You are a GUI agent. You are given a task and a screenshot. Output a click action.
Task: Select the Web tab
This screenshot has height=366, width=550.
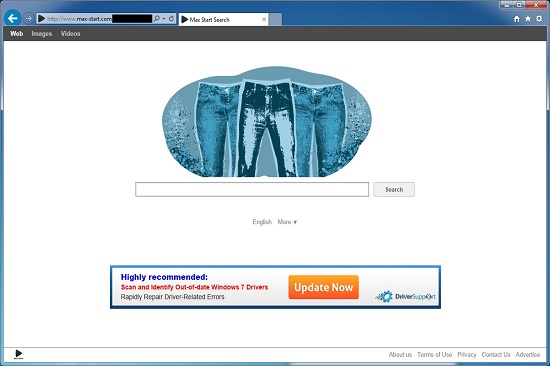[x=16, y=34]
